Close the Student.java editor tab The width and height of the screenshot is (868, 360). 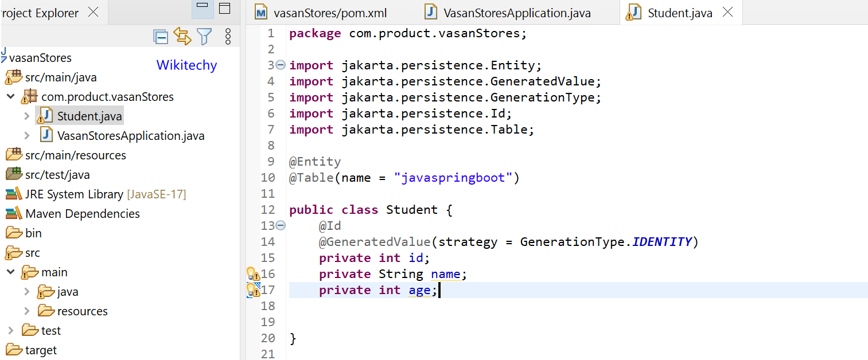pyautogui.click(x=727, y=11)
